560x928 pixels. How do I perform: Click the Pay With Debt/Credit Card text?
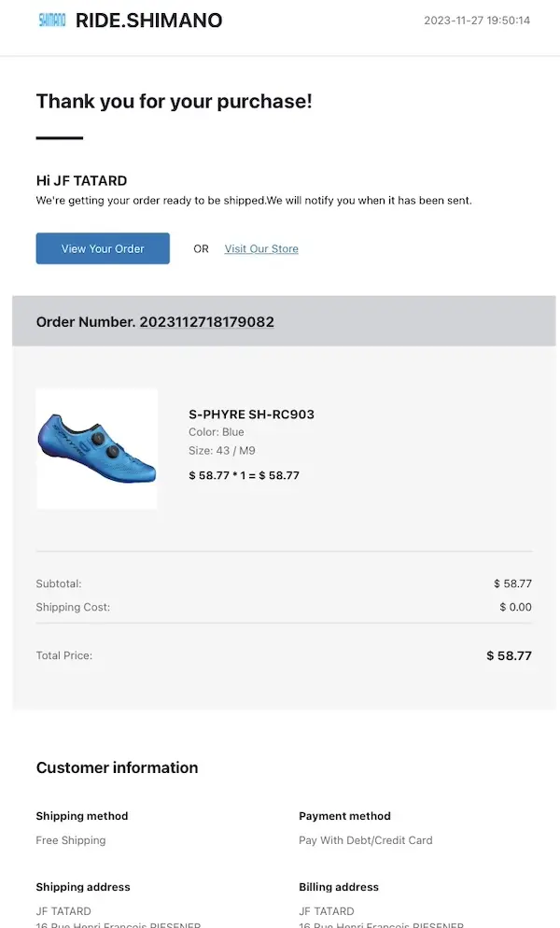(x=366, y=840)
